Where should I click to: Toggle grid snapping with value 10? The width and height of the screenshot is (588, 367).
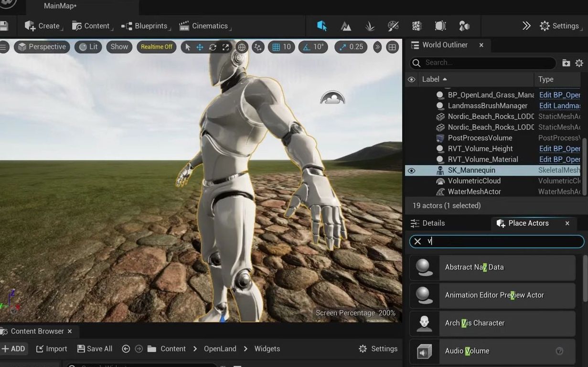pos(281,47)
